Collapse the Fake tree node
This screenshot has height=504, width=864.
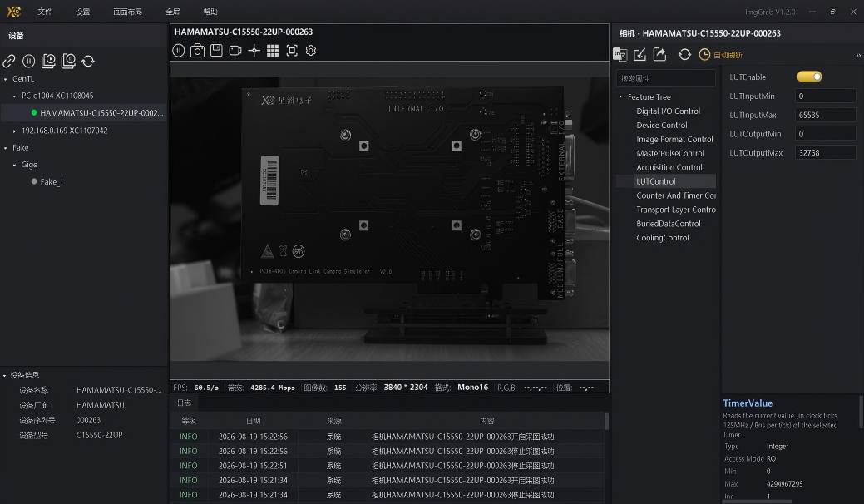pyautogui.click(x=6, y=147)
